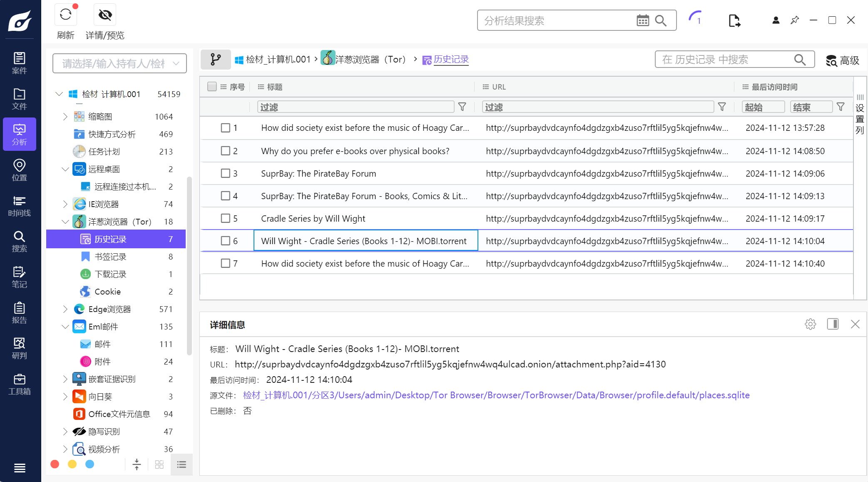Screen dimensions: 868x482
Task: Open the 请选择/输入持有人 dropdown
Action: [x=119, y=63]
